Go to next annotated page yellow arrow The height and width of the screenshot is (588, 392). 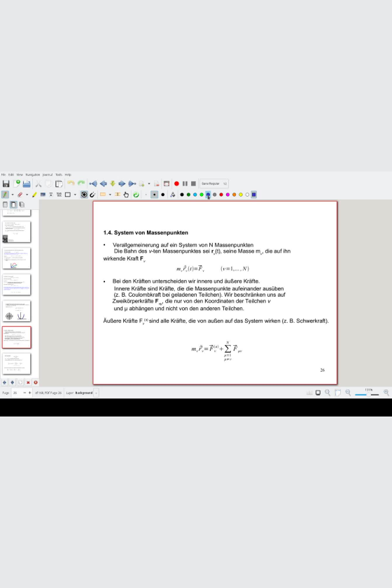tap(113, 183)
